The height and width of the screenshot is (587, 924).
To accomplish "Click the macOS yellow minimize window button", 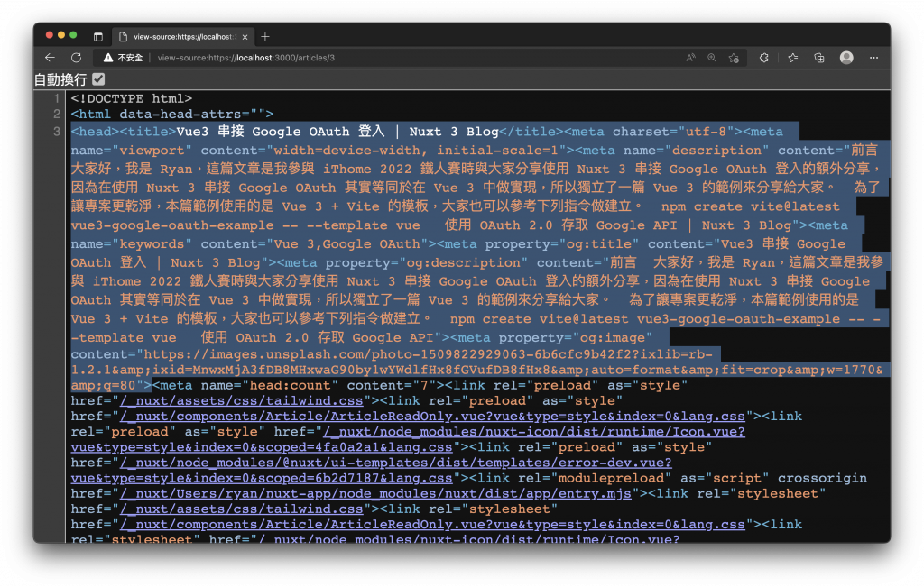I will coord(61,35).
